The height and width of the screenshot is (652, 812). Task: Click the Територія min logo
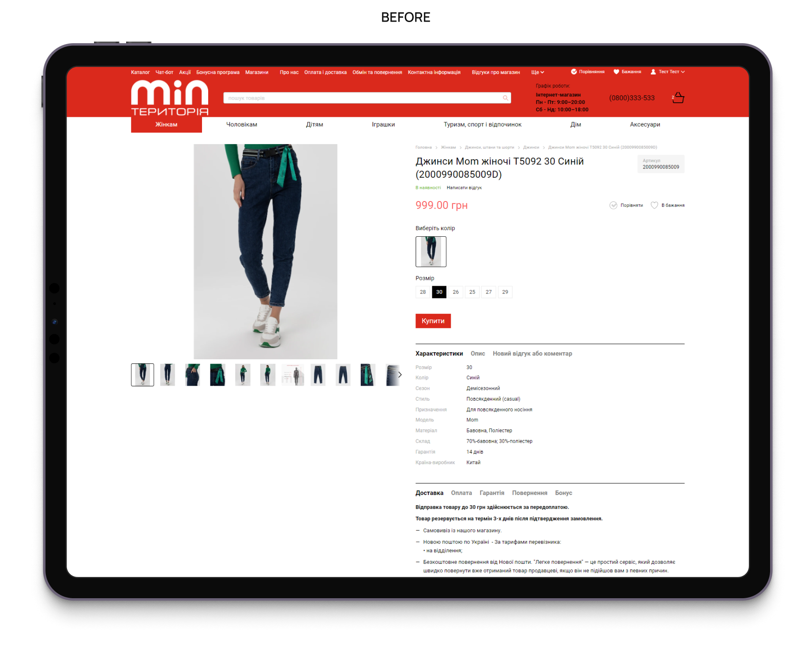[x=170, y=98]
